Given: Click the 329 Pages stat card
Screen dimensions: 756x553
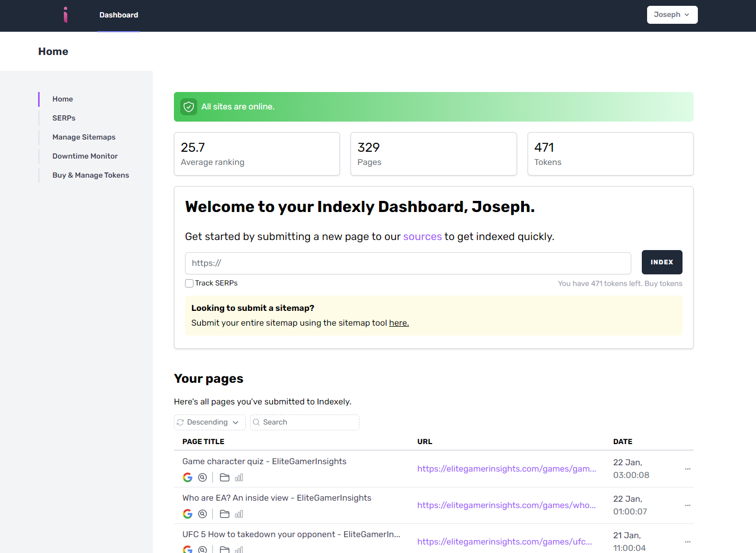Looking at the screenshot, I should pos(434,154).
